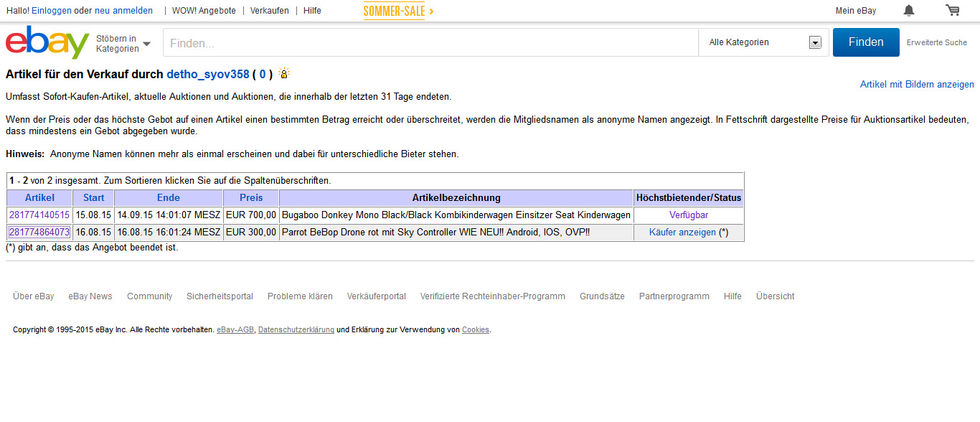980x422 pixels.
Task: Open eBay News in the footer
Action: pos(90,296)
